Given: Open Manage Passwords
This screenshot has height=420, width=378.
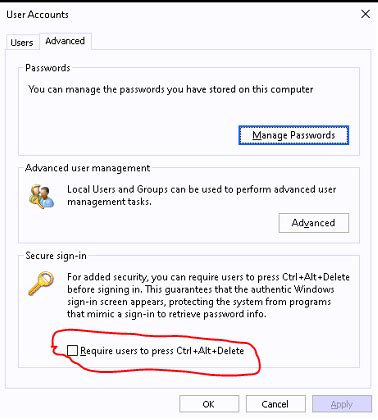Looking at the screenshot, I should pos(294,135).
